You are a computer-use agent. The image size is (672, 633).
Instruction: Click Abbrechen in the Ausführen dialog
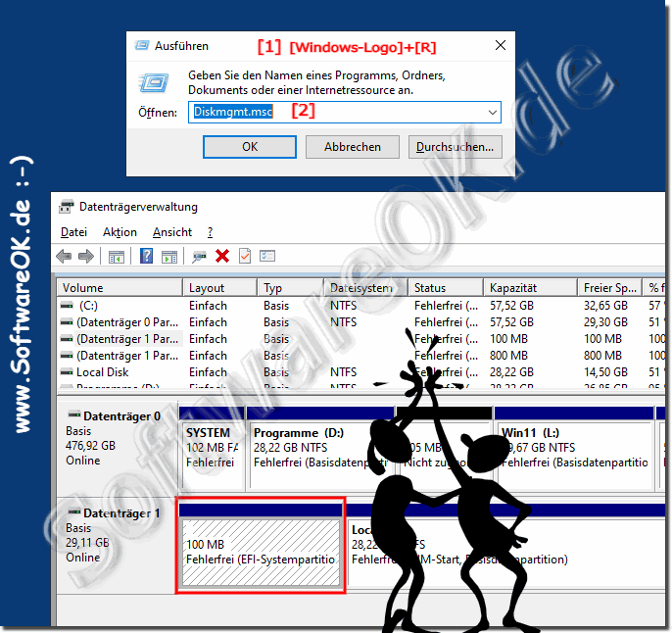point(353,147)
